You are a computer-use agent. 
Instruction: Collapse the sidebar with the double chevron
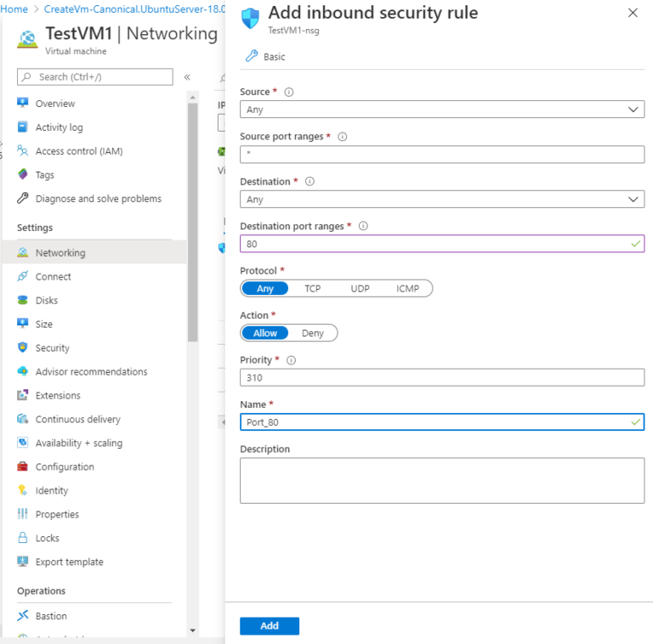[187, 77]
